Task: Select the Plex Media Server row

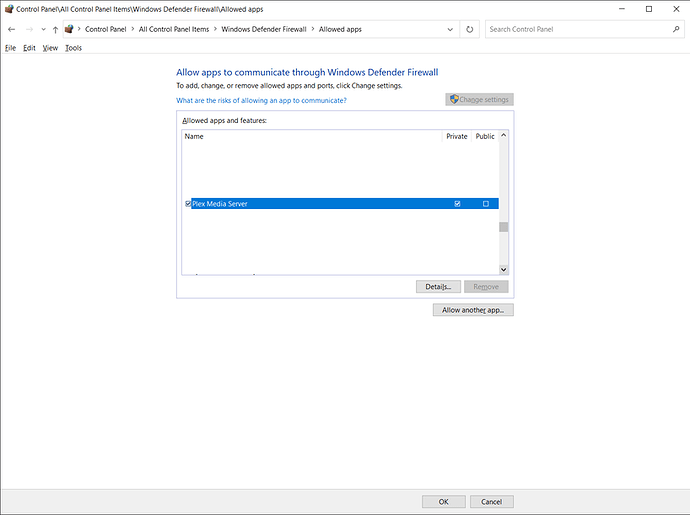Action: point(340,203)
